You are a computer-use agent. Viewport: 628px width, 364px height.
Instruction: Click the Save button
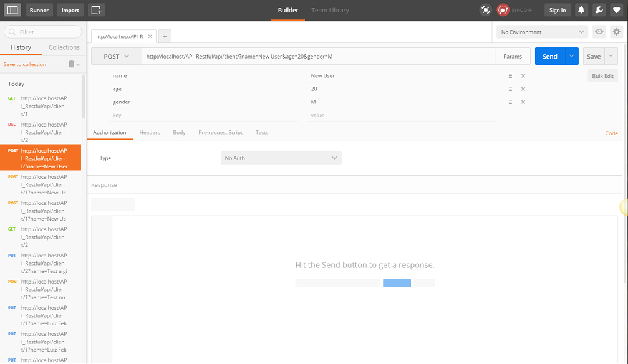tap(594, 57)
